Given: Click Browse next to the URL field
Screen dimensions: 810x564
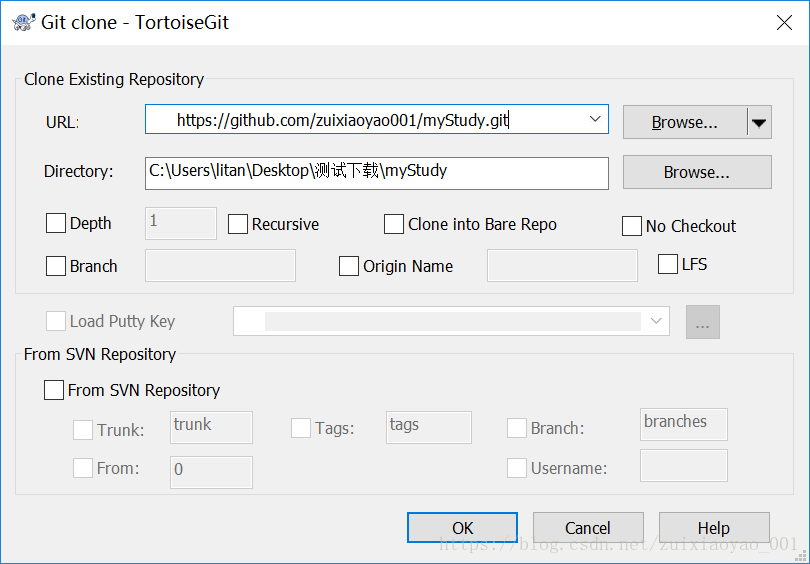Looking at the screenshot, I should coord(685,122).
